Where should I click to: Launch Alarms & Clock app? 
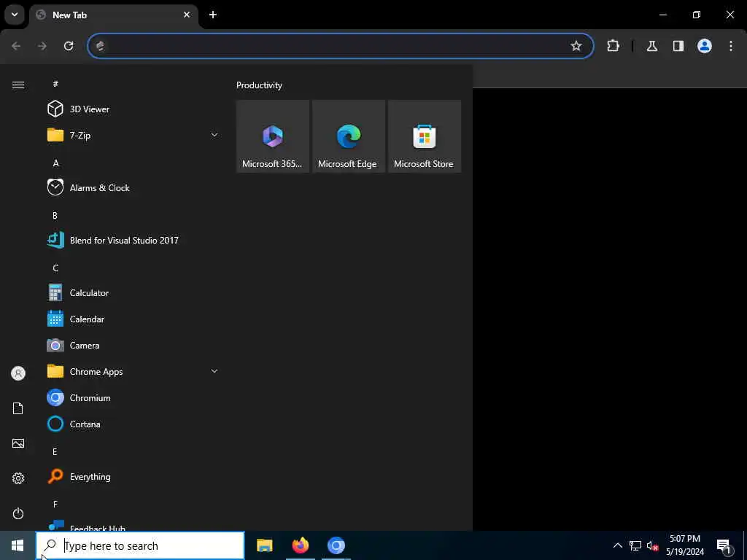tap(133, 187)
